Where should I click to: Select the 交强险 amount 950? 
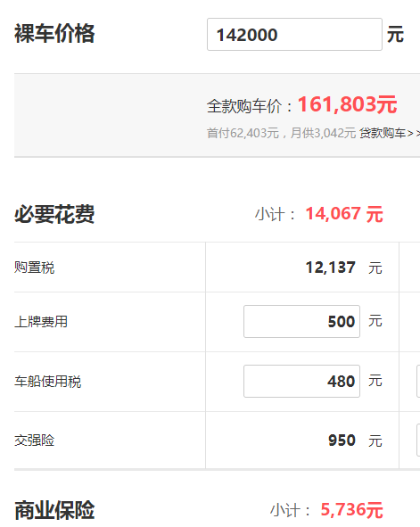pos(342,441)
